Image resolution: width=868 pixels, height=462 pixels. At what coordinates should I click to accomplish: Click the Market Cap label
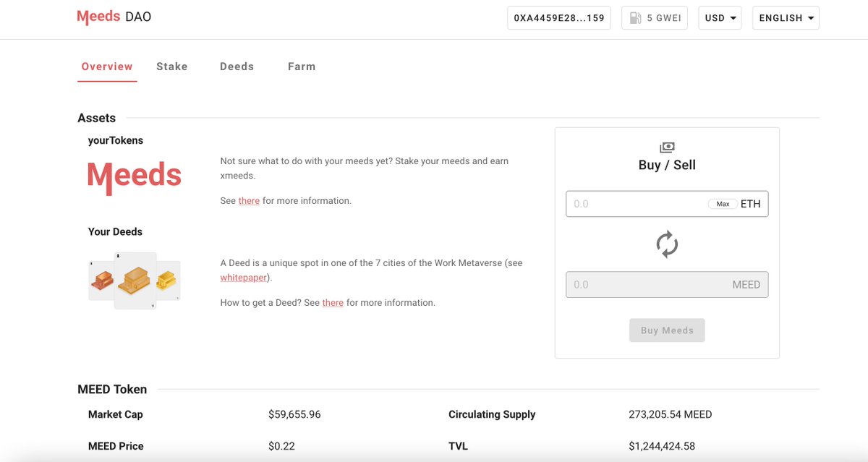(x=116, y=414)
